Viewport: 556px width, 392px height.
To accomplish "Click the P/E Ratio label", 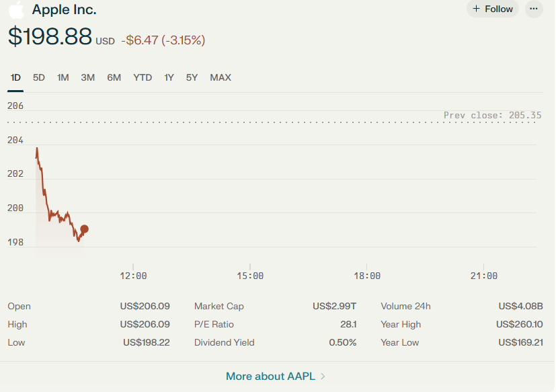I will [214, 324].
